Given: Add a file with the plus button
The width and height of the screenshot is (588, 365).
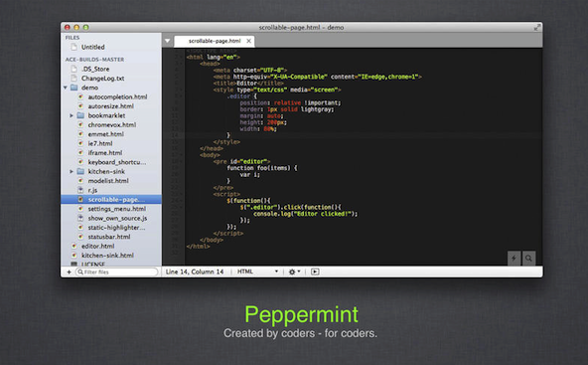Looking at the screenshot, I should [69, 272].
